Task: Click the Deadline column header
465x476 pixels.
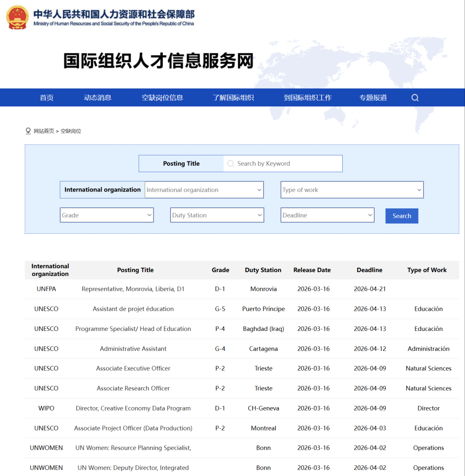Action: click(x=369, y=270)
